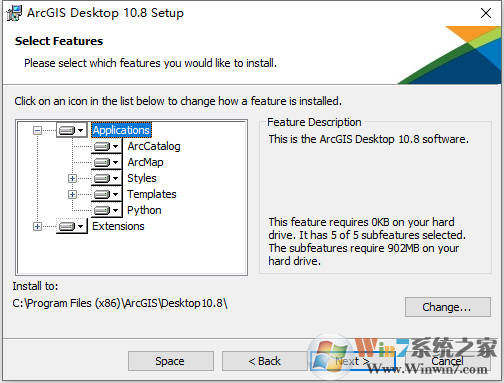The height and width of the screenshot is (383, 504).
Task: Go back with the < Back button
Action: coord(265,361)
